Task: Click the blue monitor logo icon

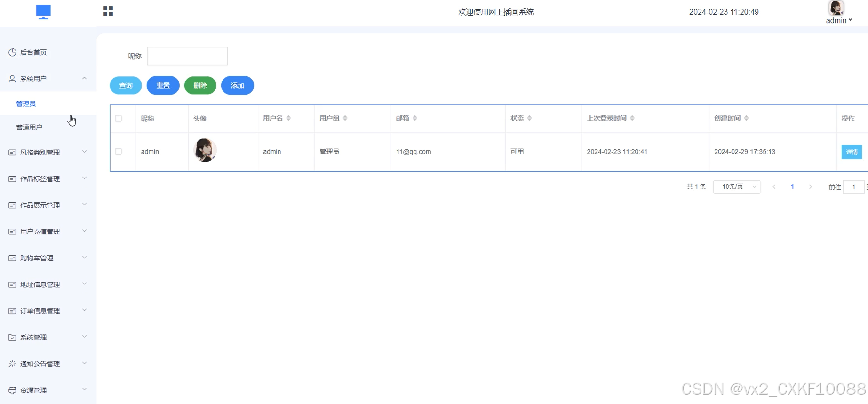Action: pyautogui.click(x=43, y=12)
